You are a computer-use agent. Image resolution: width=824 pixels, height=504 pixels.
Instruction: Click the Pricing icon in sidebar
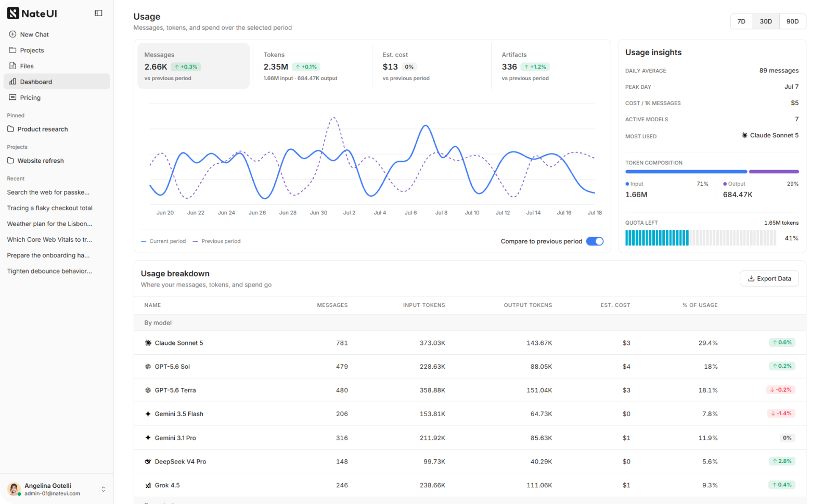12,97
